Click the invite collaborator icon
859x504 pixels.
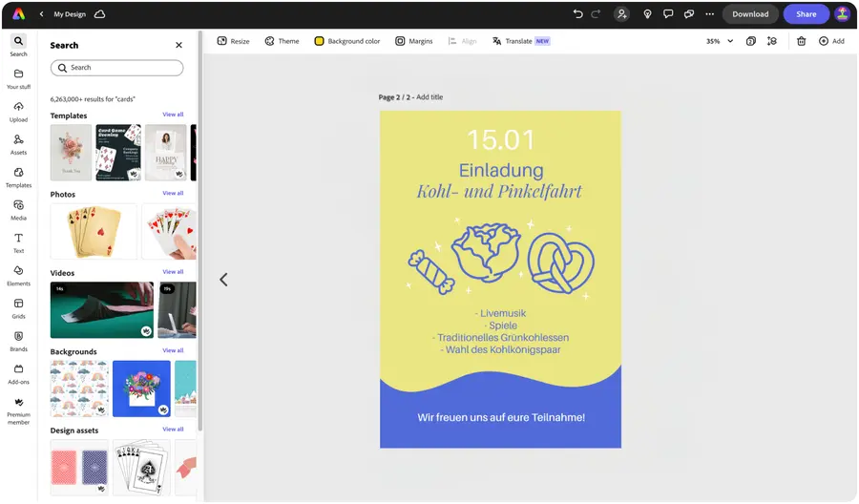click(621, 14)
